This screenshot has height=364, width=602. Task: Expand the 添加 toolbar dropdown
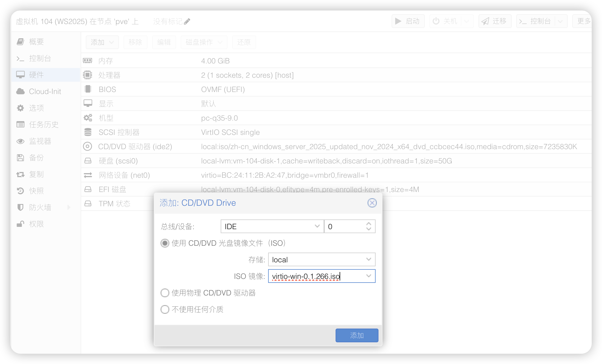point(102,42)
